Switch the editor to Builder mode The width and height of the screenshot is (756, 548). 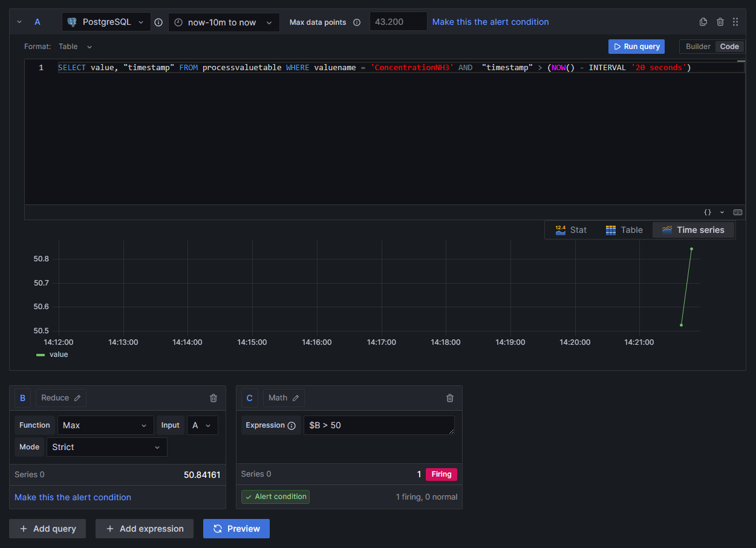[x=698, y=47]
